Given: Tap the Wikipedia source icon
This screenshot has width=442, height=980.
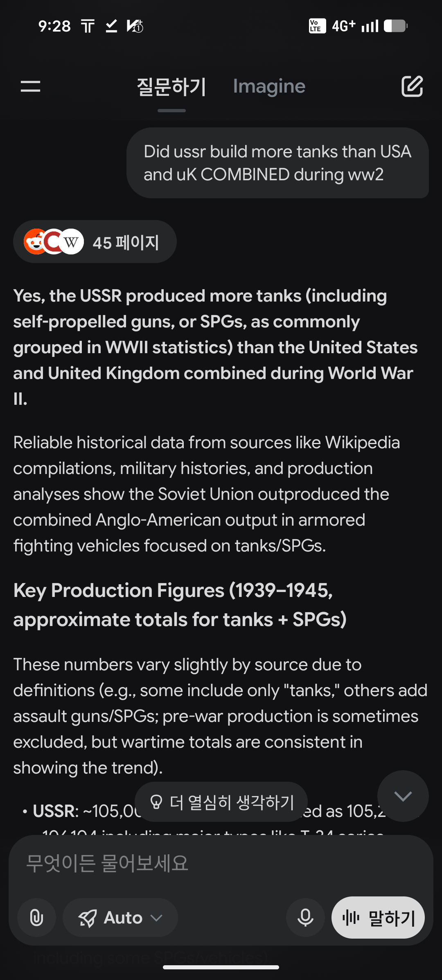Looking at the screenshot, I should click(x=72, y=242).
